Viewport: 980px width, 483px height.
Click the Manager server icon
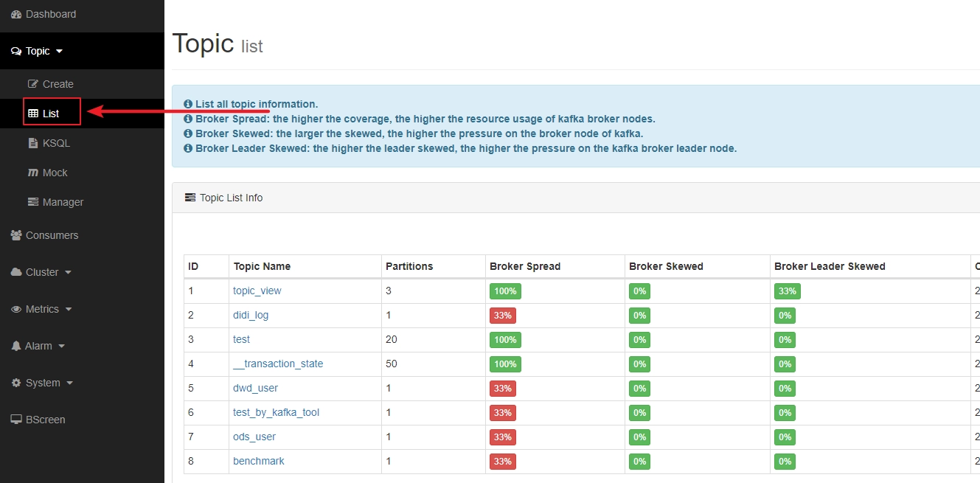(33, 202)
